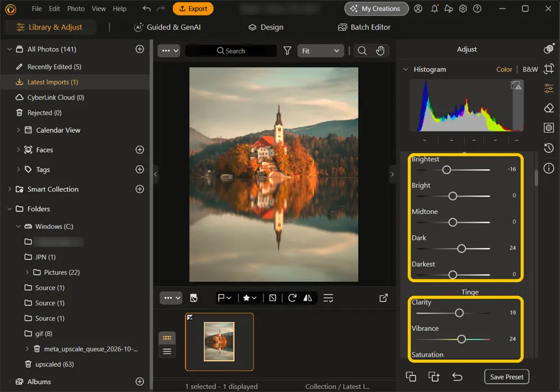Click the Vibrance slider handle

point(461,339)
